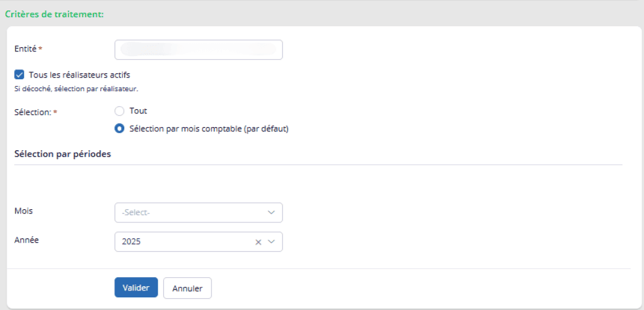Image resolution: width=644 pixels, height=310 pixels.
Task: Expand the Mois dropdown chevron arrow
Action: point(272,212)
